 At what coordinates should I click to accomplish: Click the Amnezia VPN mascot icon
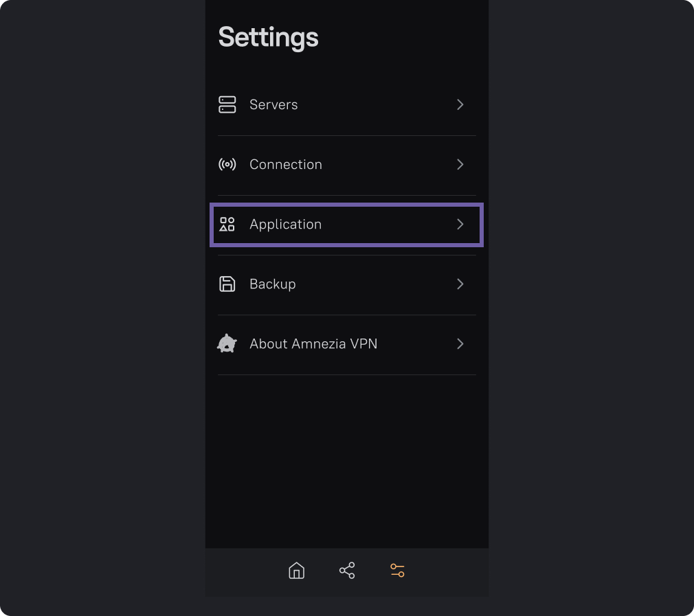(227, 343)
